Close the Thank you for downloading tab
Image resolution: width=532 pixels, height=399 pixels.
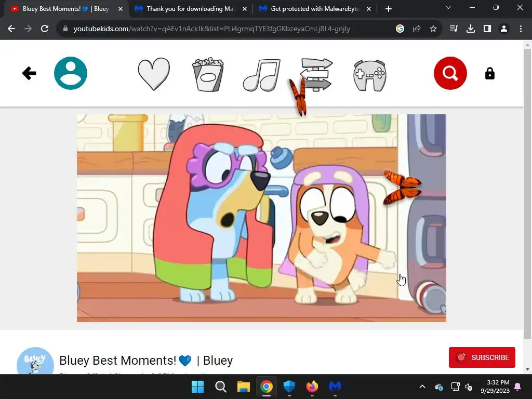click(245, 9)
